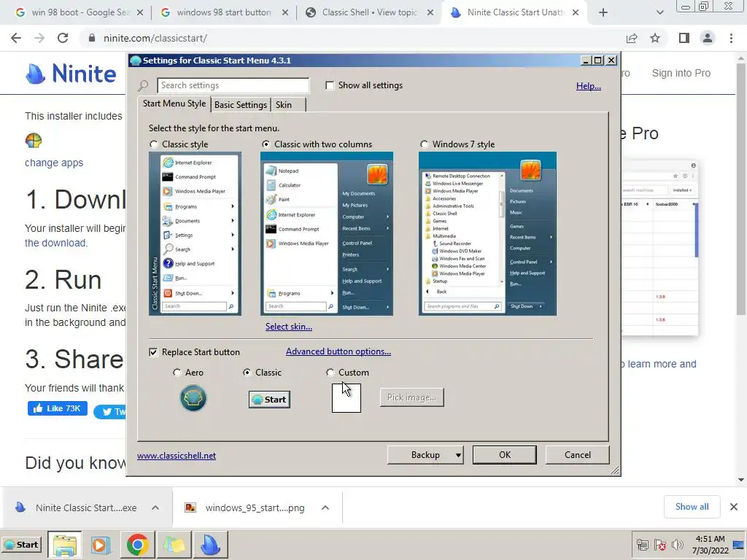Expand options for Ninite Classic Start download

click(155, 507)
